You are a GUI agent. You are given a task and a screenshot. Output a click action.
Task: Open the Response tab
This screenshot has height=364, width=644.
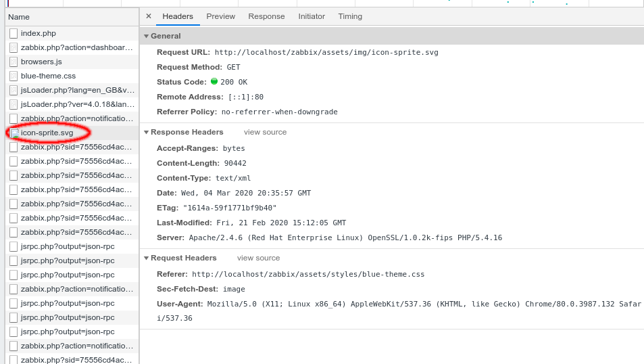point(266,16)
